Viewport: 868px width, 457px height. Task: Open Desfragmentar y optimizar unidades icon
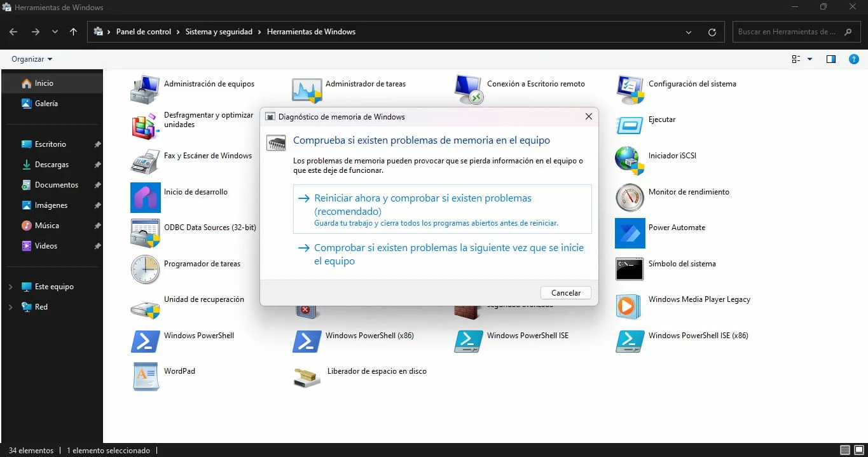point(145,125)
